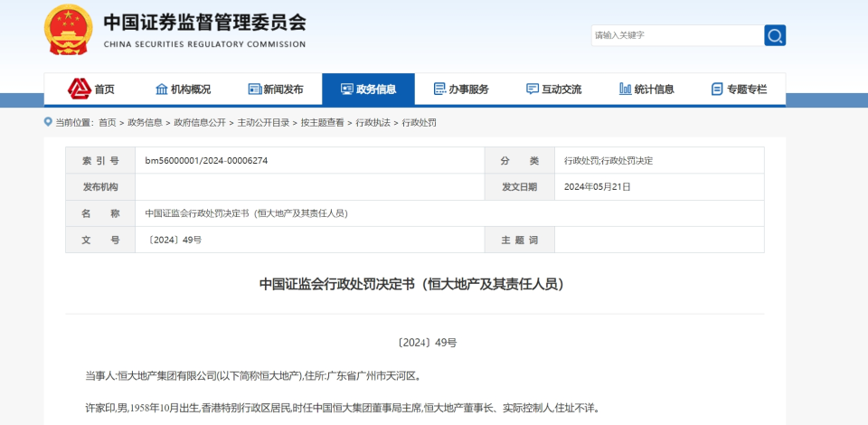
Task: Click the 发布机构 label cell
Action: (100, 187)
